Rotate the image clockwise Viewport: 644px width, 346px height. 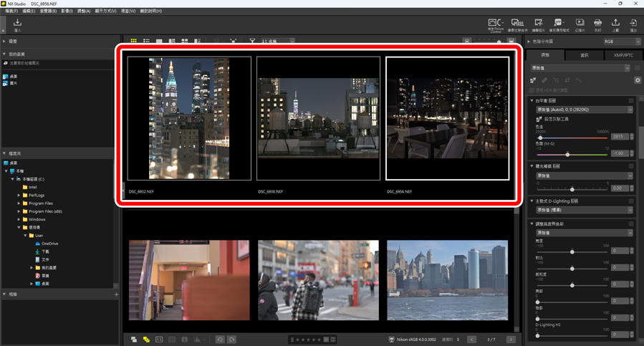click(232, 340)
